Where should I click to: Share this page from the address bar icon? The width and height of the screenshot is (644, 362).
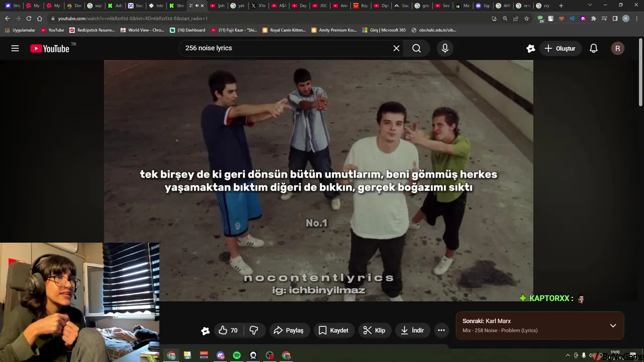[516, 18]
